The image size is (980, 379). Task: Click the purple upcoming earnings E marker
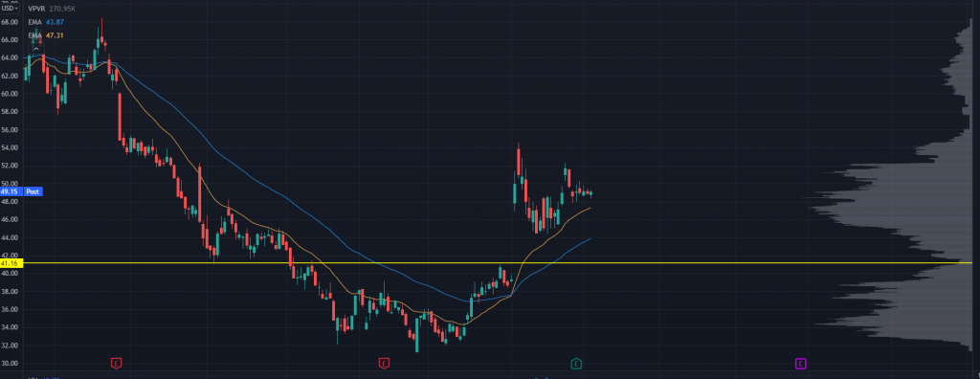[x=800, y=364]
